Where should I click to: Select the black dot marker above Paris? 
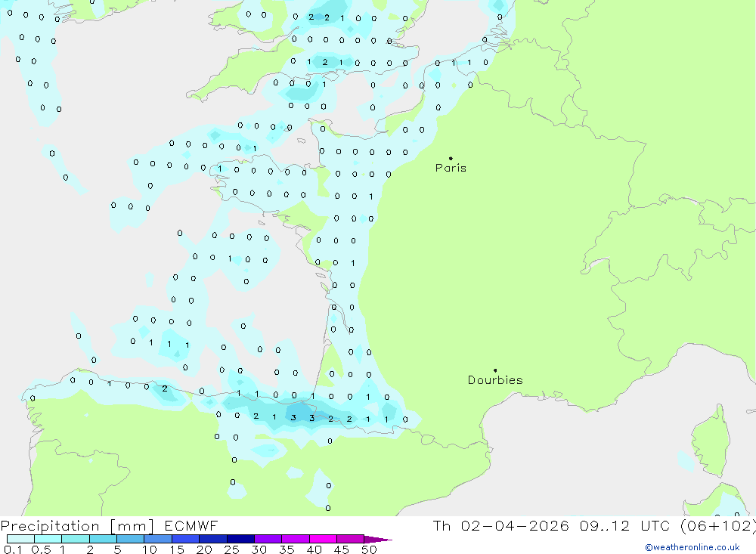[451, 158]
